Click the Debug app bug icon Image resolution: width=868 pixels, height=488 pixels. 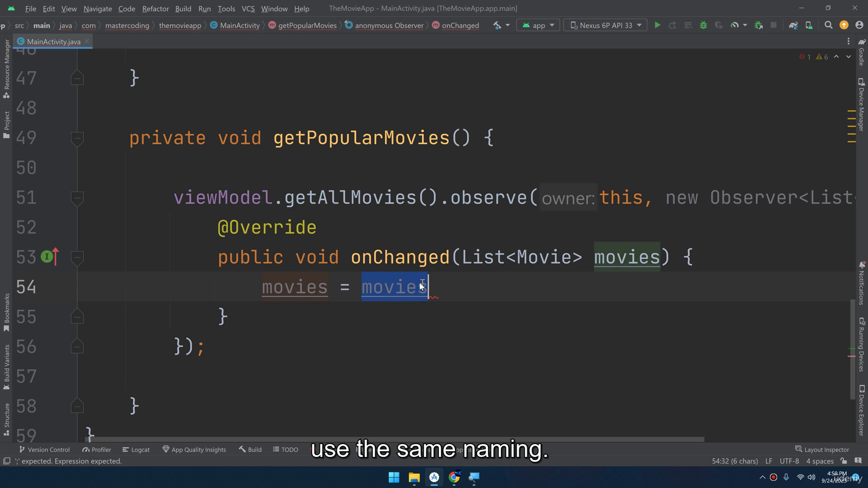click(x=703, y=25)
